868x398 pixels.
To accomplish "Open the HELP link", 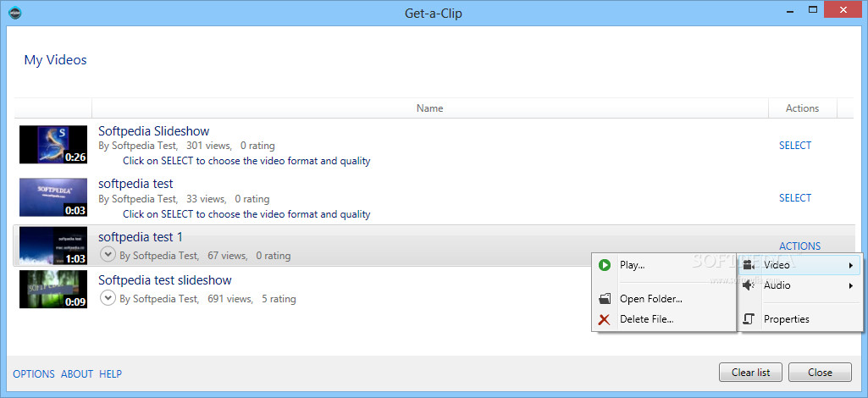I will (111, 374).
